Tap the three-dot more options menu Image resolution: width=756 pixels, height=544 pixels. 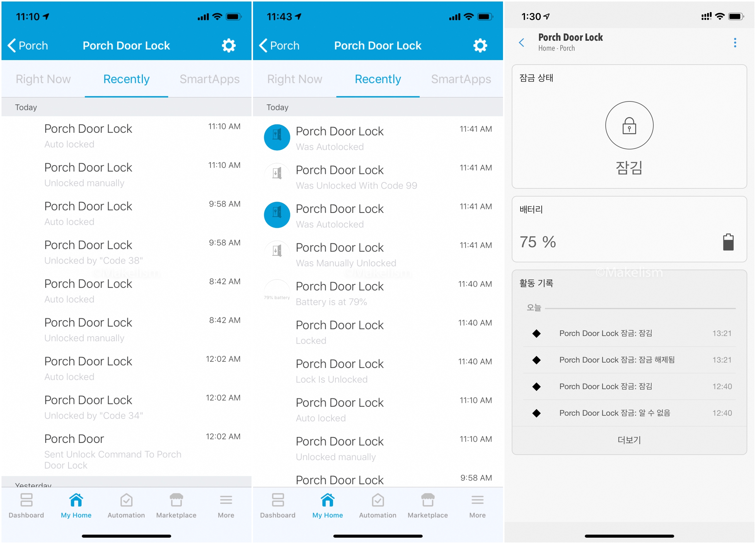[x=735, y=43]
